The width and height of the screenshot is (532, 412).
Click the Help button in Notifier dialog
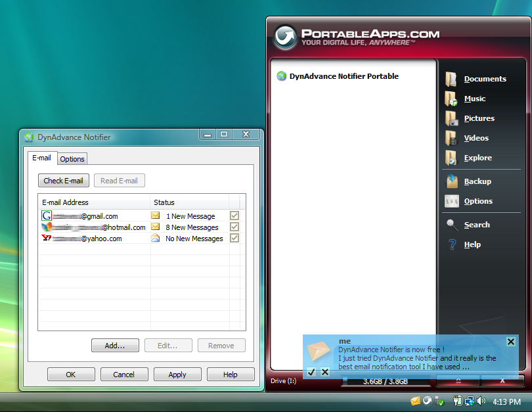(231, 375)
